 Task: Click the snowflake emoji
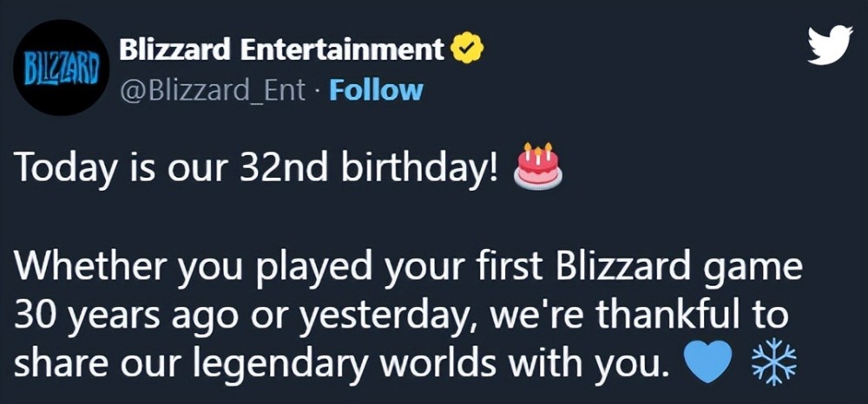pos(770,363)
